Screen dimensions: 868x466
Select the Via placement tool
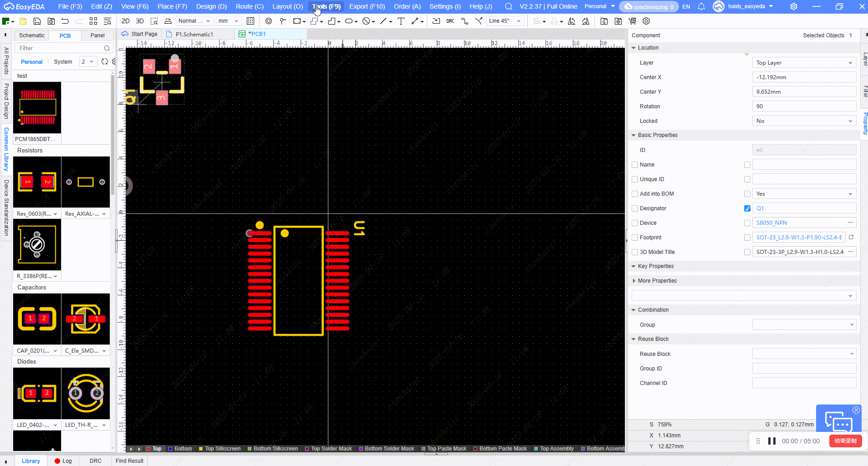pos(269,21)
